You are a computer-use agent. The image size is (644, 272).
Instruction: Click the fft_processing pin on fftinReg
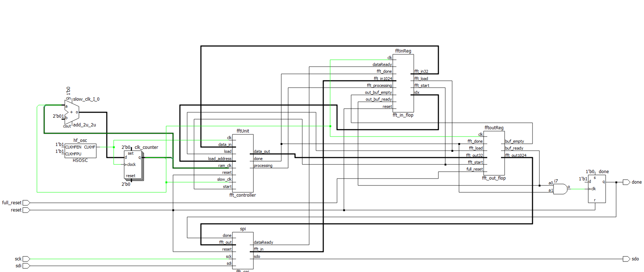379,85
